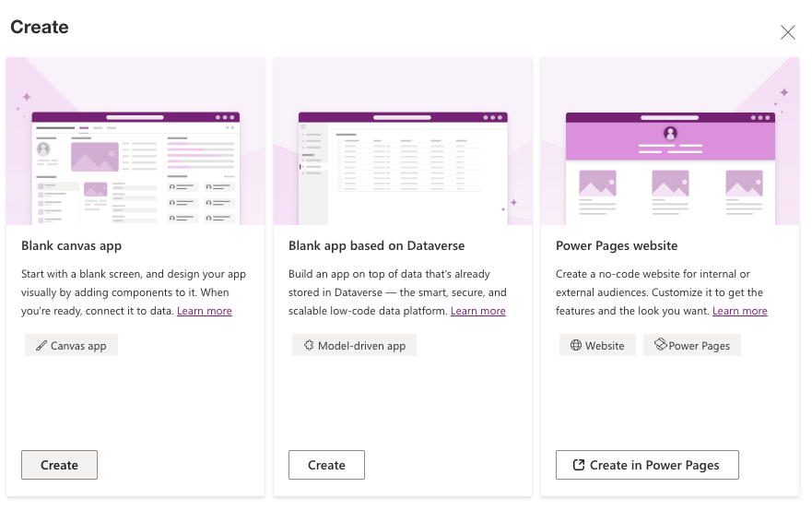Click the Blank canvas app title

coord(72,246)
